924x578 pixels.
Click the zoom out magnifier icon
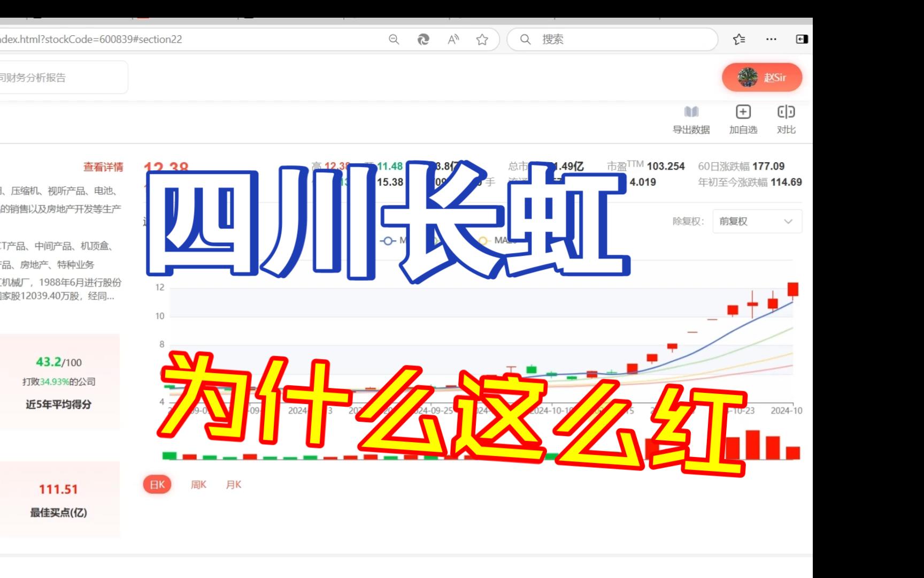tap(394, 39)
